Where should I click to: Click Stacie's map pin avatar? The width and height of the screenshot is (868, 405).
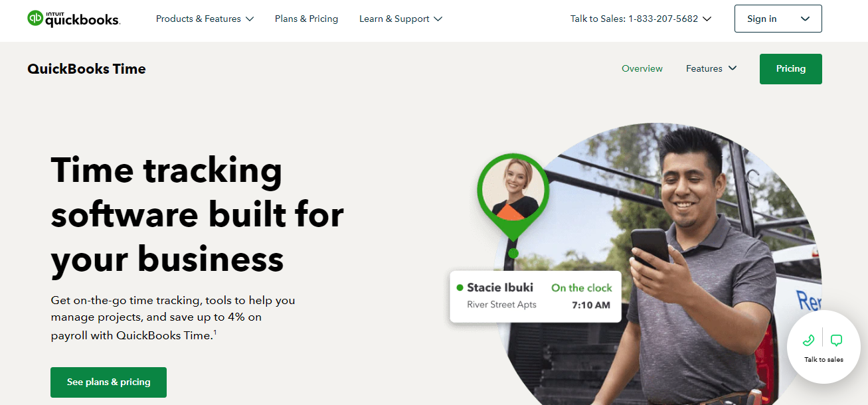pos(513,190)
